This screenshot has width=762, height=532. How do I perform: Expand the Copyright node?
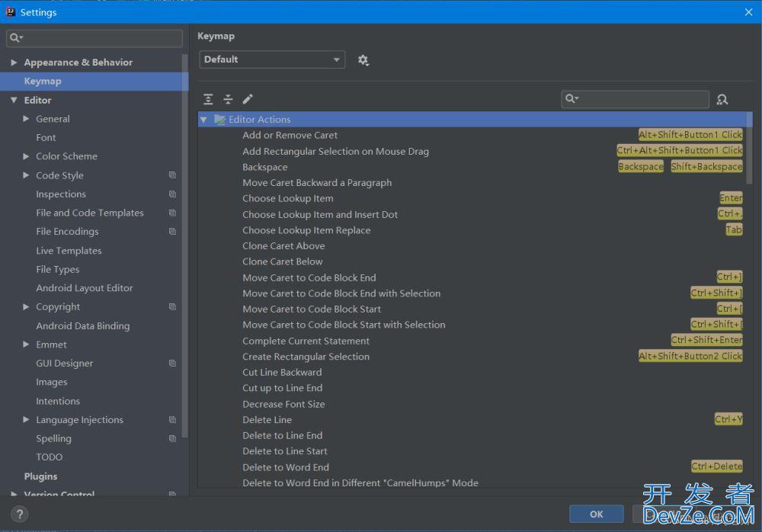tap(26, 306)
